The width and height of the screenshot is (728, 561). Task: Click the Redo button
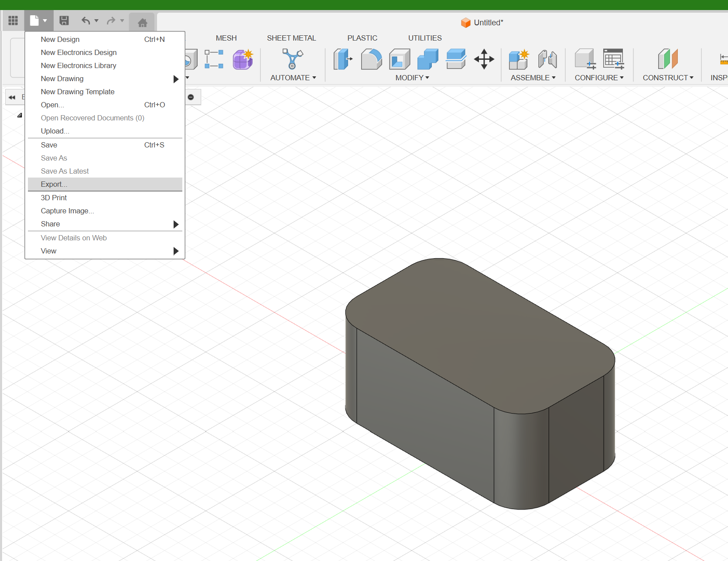(x=110, y=21)
